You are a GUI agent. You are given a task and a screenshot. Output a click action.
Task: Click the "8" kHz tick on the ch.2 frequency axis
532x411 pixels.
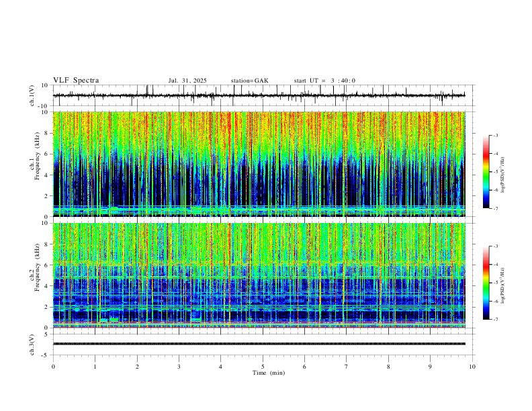coord(46,244)
